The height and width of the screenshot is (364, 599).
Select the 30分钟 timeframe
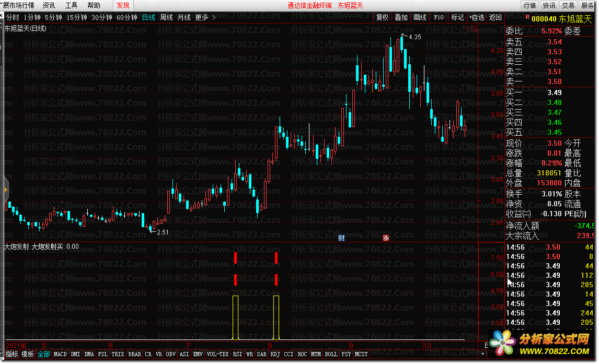tap(101, 18)
